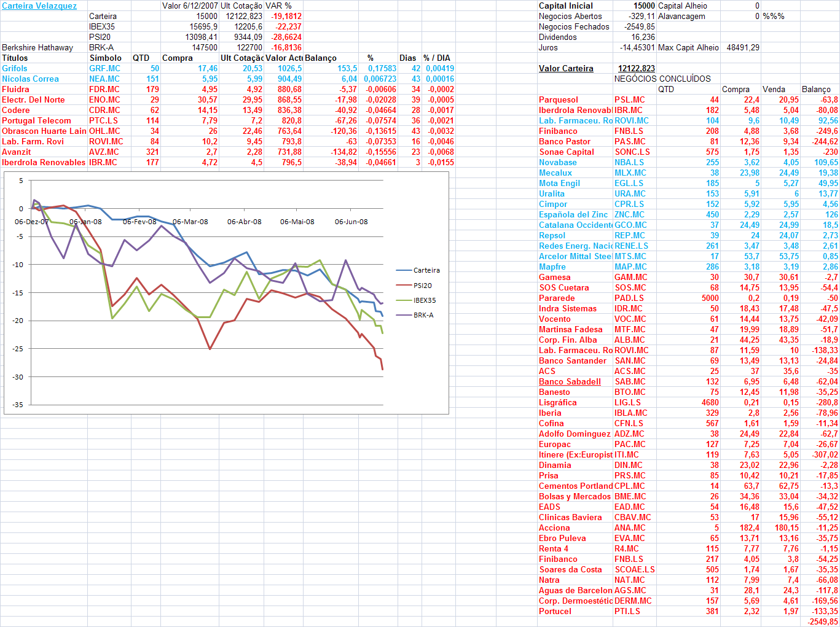
Task: Select the Mapfre row name
Action: (552, 267)
